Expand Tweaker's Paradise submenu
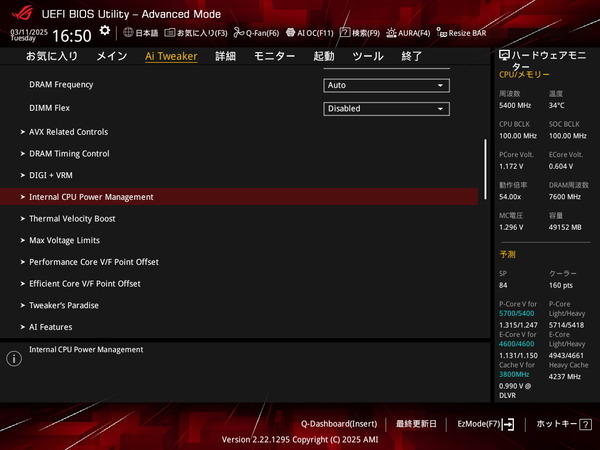Screen dimensions: 600x450 click(64, 305)
